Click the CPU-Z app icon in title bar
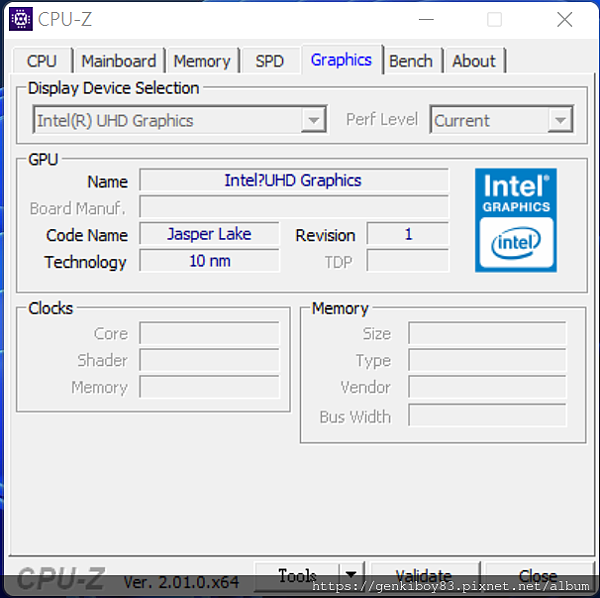 21,19
